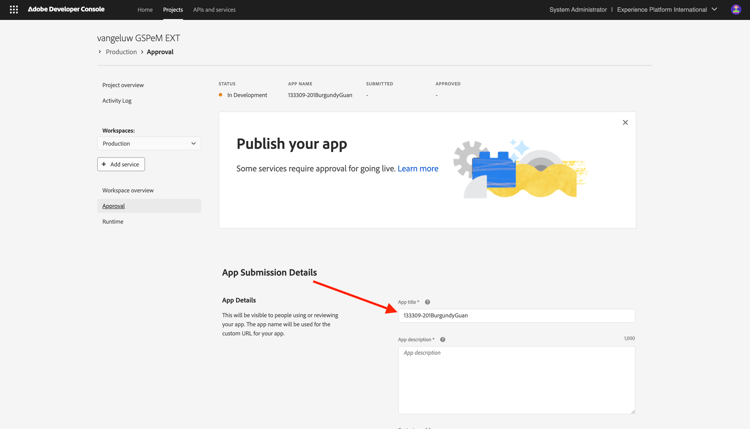Click the plus icon on Add service
Viewport: 750px width, 429px height.
click(104, 164)
